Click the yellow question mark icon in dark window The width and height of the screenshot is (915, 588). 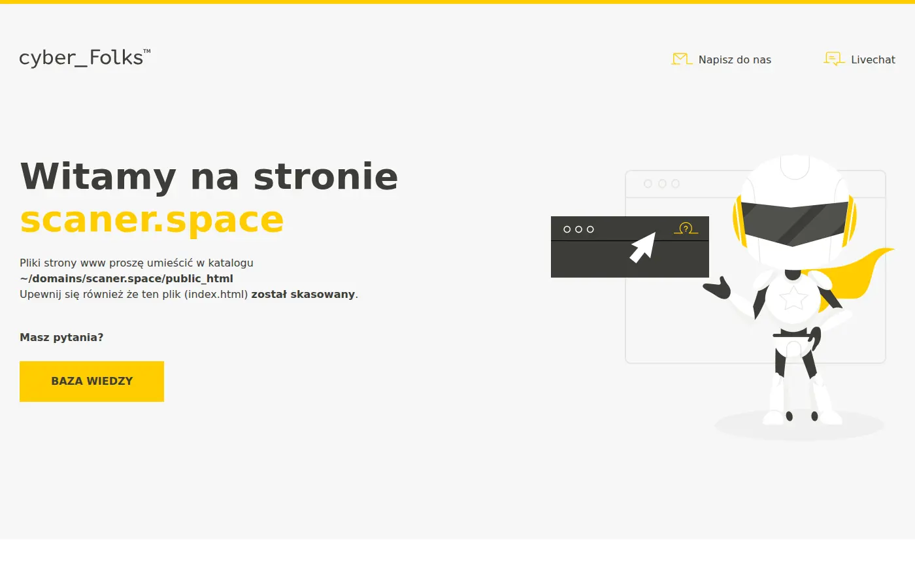point(686,228)
